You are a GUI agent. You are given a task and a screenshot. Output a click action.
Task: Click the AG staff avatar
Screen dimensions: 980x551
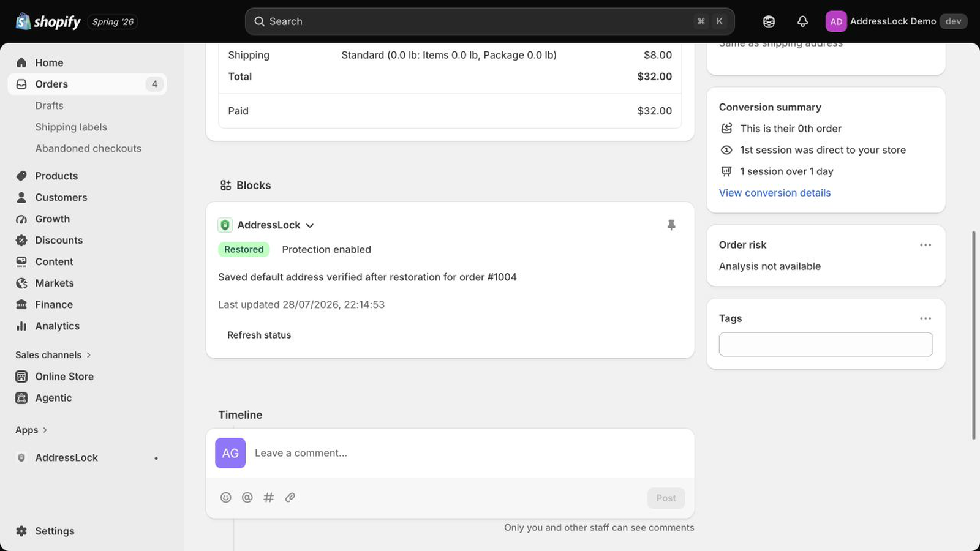(x=230, y=453)
